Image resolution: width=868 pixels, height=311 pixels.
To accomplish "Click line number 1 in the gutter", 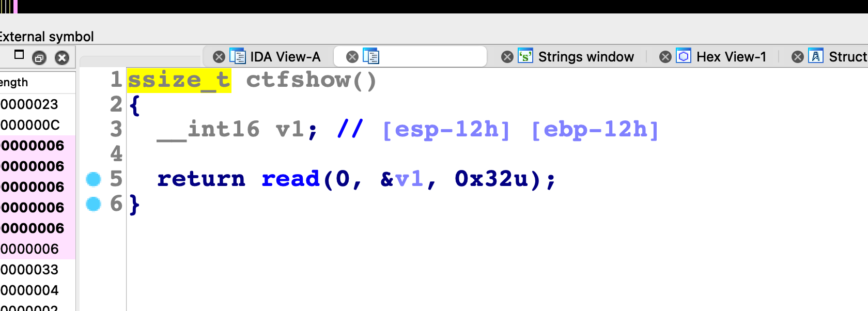I will (x=116, y=80).
